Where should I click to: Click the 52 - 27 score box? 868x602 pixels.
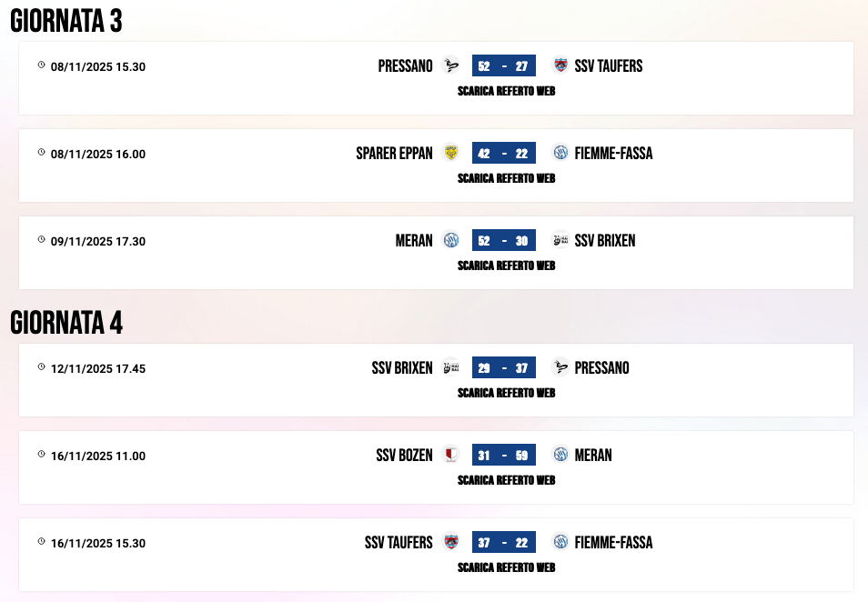tap(504, 65)
